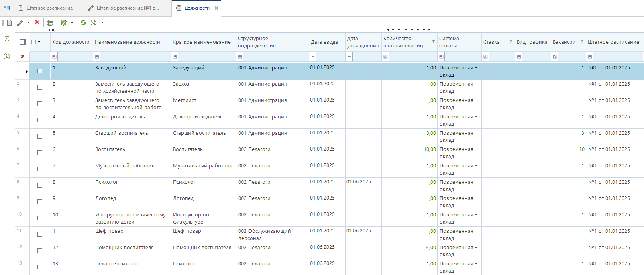The width and height of the screenshot is (644, 275).
Task: Sort by the Наименование должности column header
Action: coord(128,42)
